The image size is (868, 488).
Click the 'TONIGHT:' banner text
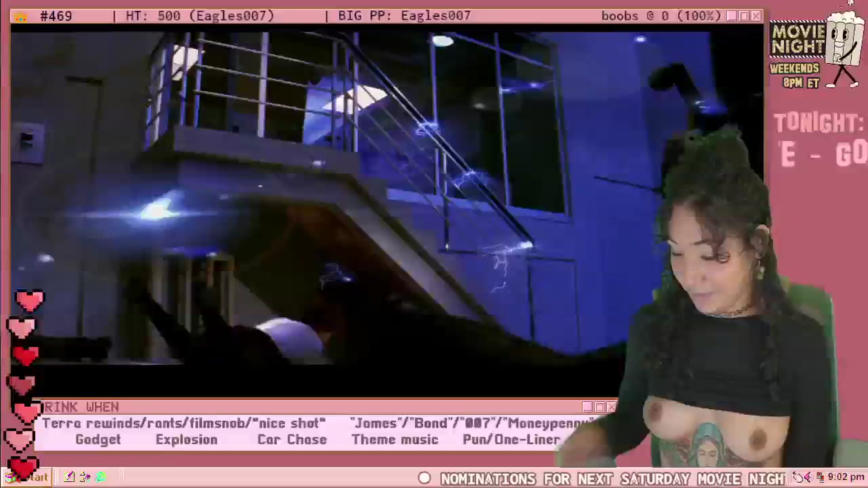[819, 123]
